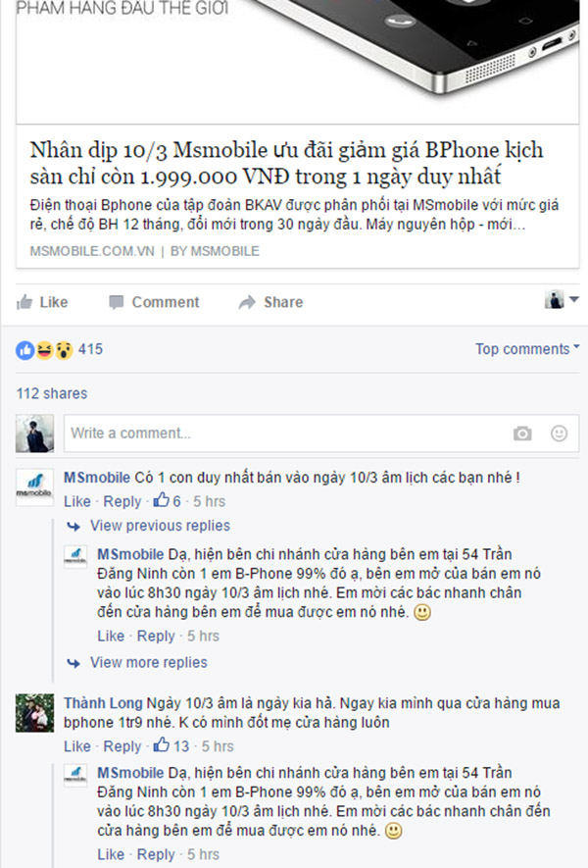Open the profile selector dropdown arrow
The image size is (588, 868).
(574, 299)
